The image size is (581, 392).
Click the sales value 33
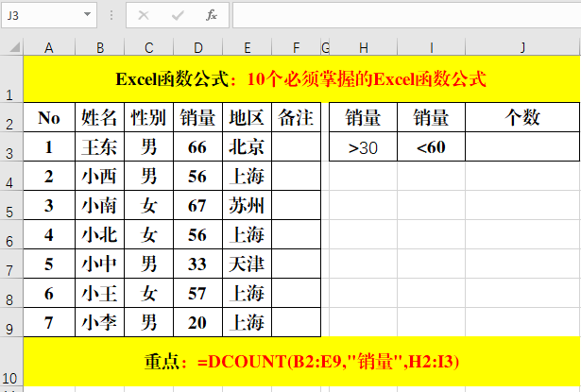point(197,264)
